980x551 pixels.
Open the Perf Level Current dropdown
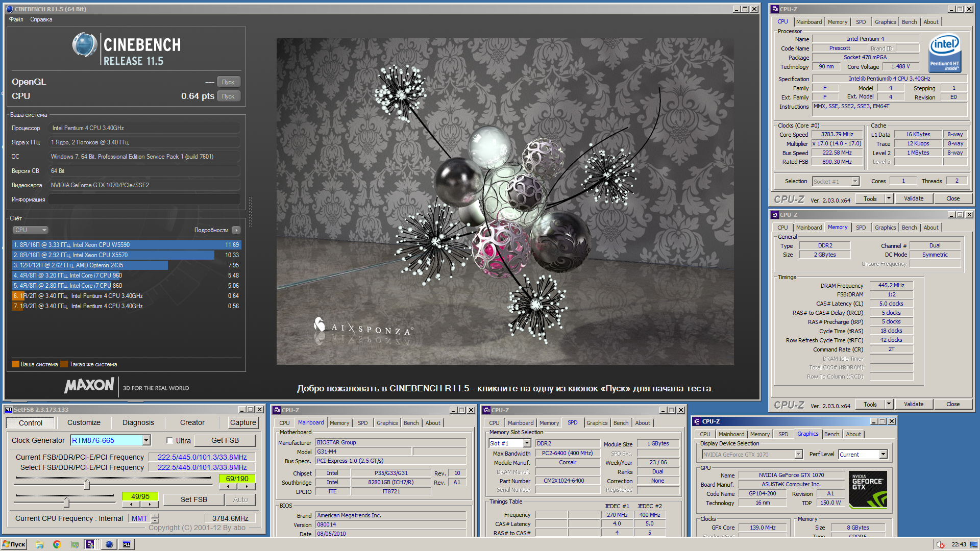tap(884, 455)
